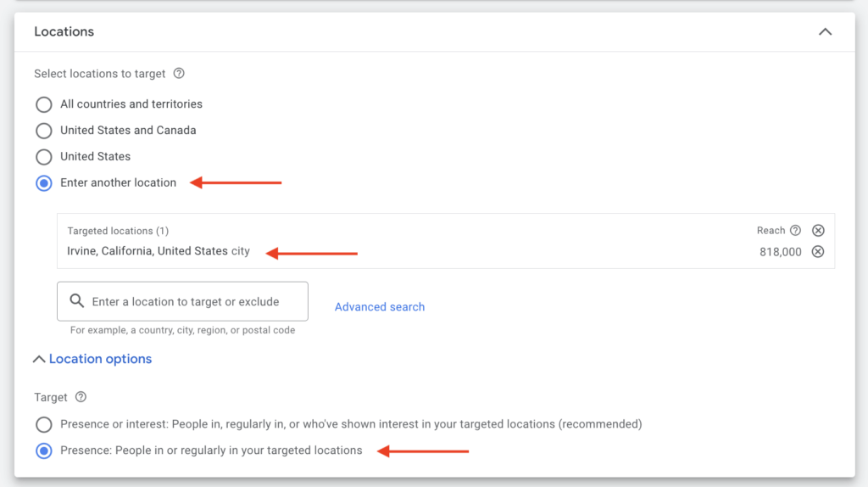Collapse Location options chevron
The width and height of the screenshot is (868, 487).
pos(39,359)
